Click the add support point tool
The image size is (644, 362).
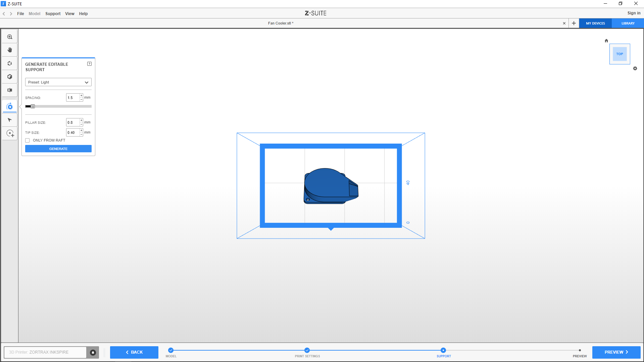[10, 134]
